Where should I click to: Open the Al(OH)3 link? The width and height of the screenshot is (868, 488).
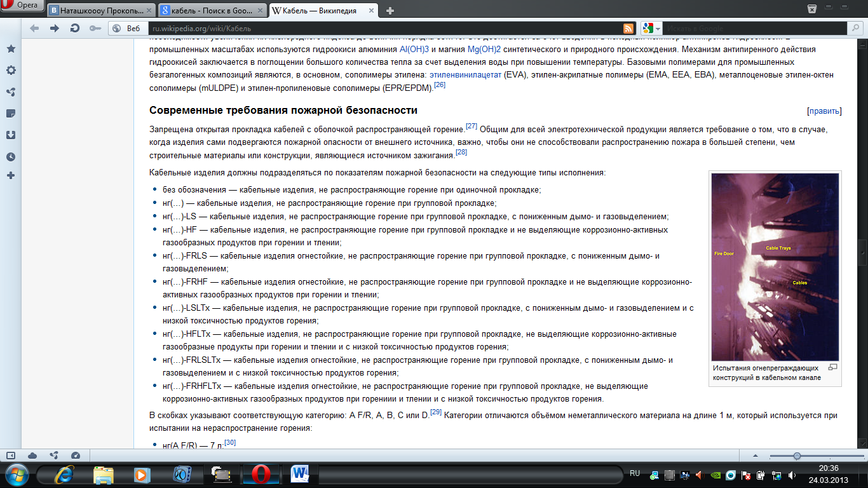(414, 49)
